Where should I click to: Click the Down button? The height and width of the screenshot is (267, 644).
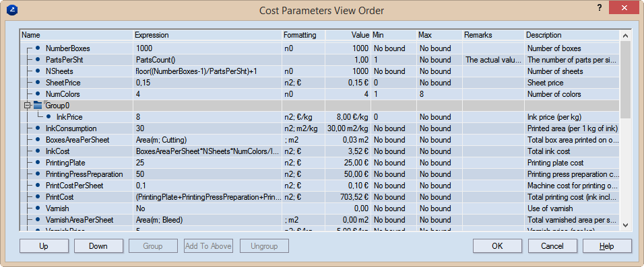[98, 246]
